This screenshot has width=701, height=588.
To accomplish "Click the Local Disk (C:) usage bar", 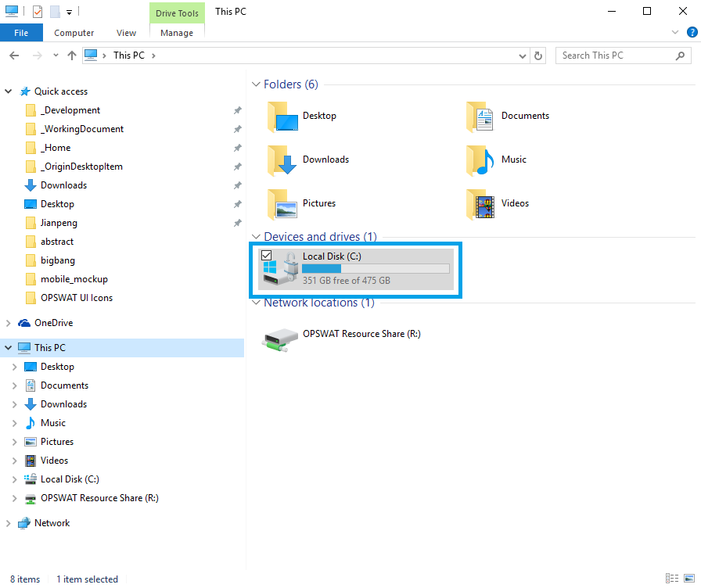I will (x=376, y=268).
